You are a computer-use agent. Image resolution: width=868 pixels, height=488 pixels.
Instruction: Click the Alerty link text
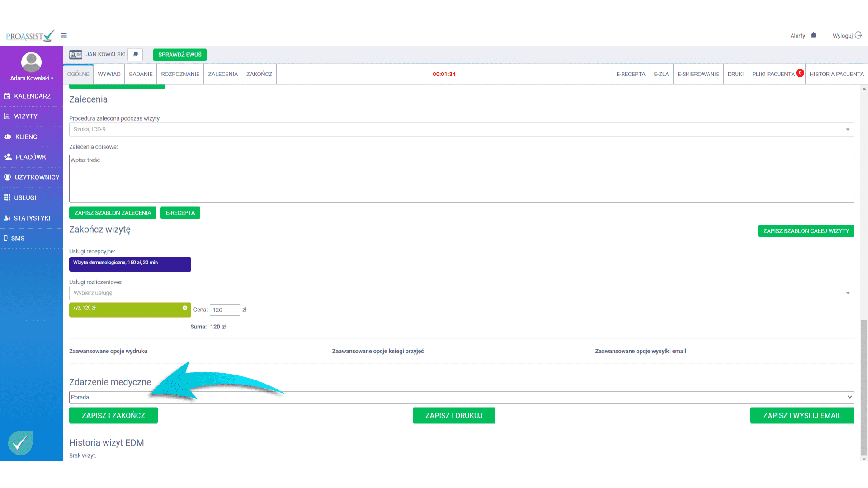(x=797, y=36)
